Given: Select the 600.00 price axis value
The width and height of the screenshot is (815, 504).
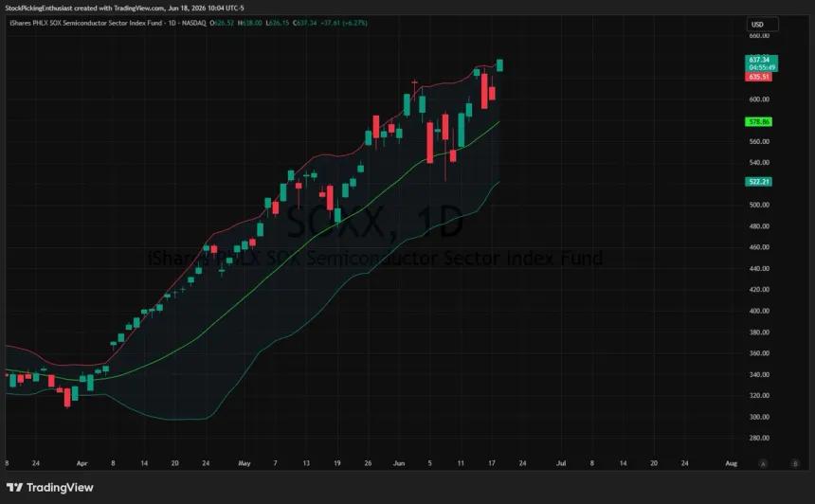Looking at the screenshot, I should tap(759, 99).
